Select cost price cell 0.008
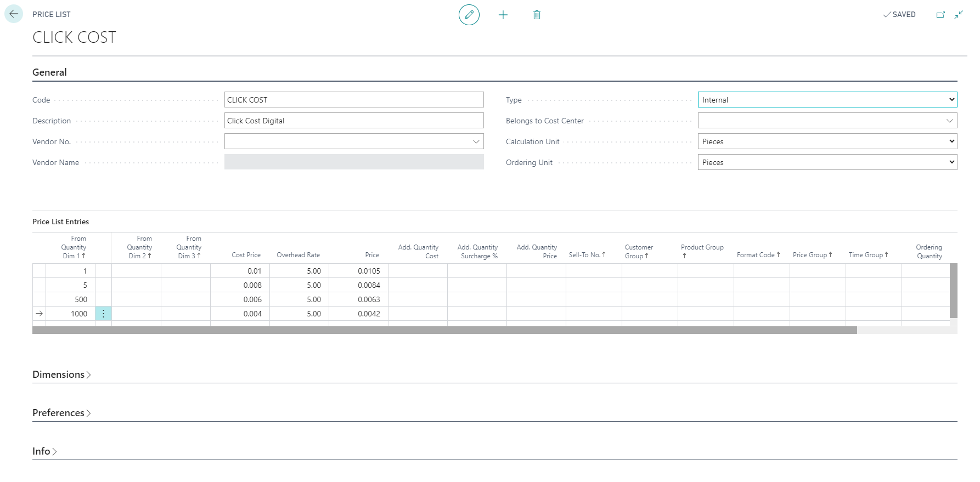The width and height of the screenshot is (980, 482). 240,285
